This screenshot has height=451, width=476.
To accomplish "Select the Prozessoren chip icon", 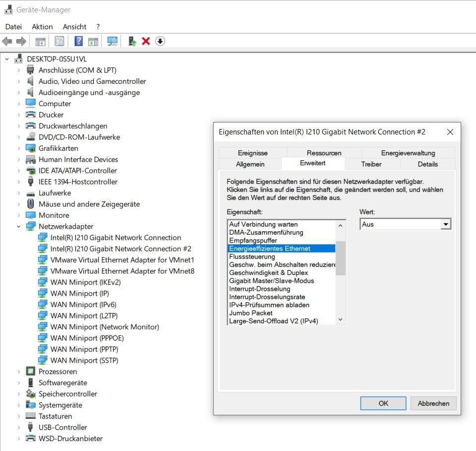I will pyautogui.click(x=30, y=371).
